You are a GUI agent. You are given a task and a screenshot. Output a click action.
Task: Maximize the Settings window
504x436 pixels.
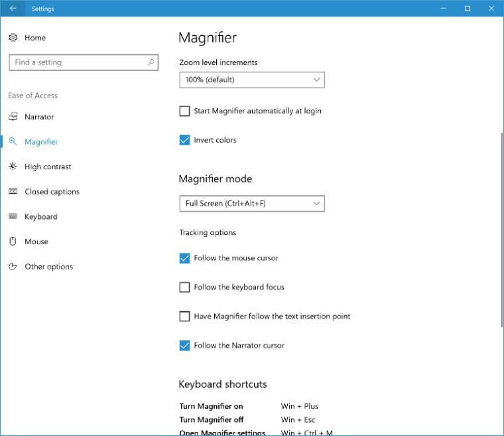[468, 9]
